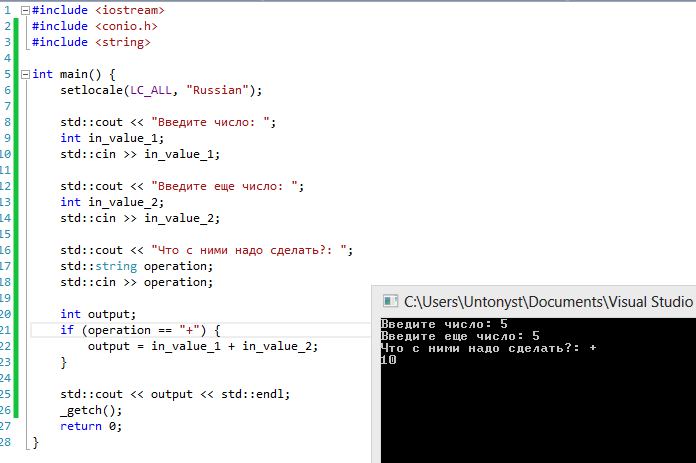
Task: Click the '_getch();' call on line 26
Action: coord(91,410)
